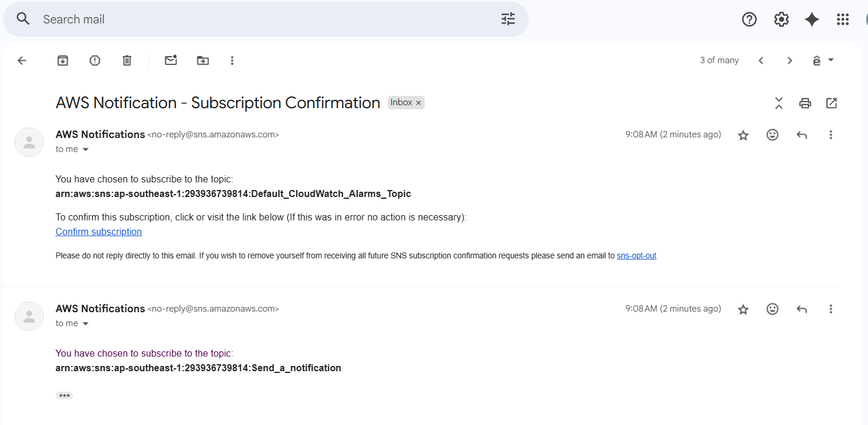Click second message AWS Notifications sender name
This screenshot has width=868, height=425.
click(x=100, y=309)
